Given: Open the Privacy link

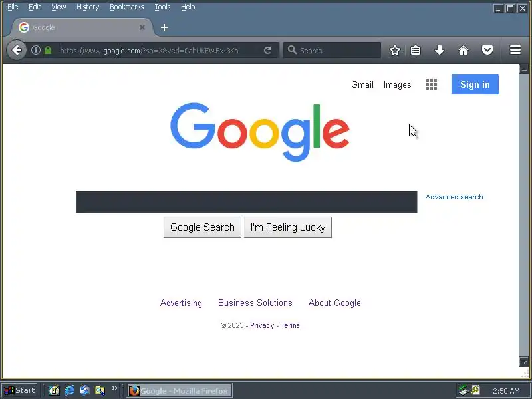Looking at the screenshot, I should click(262, 325).
